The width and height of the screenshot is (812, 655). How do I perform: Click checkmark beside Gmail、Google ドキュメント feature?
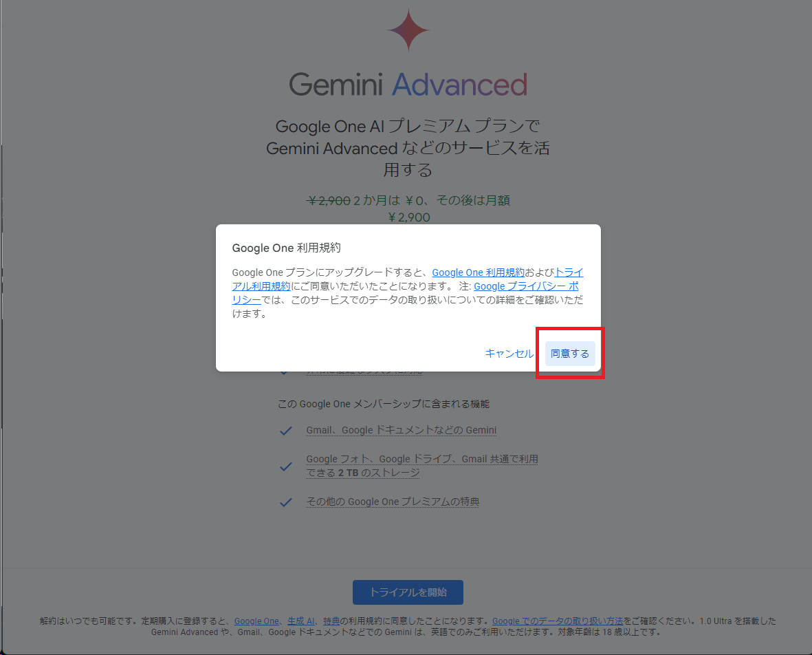286,431
